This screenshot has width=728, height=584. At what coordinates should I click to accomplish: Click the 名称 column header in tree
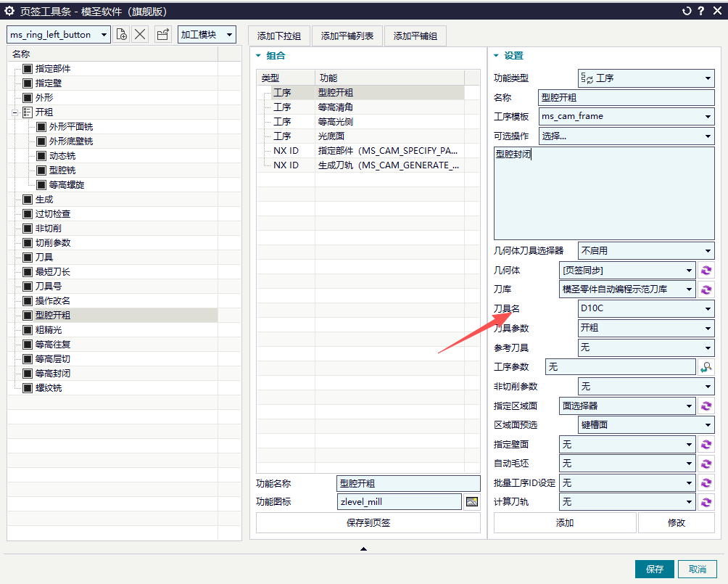click(112, 54)
